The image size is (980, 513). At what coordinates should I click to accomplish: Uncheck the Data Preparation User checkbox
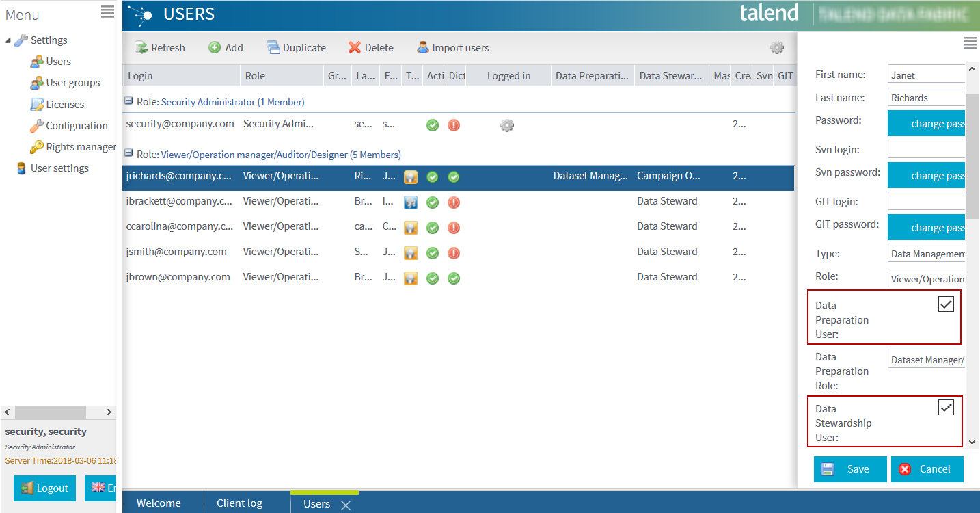[x=946, y=305]
